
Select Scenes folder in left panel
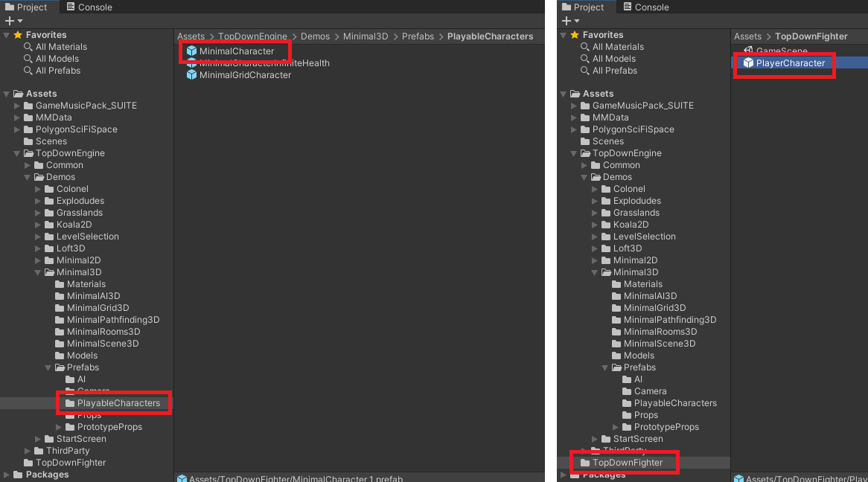pyautogui.click(x=45, y=141)
